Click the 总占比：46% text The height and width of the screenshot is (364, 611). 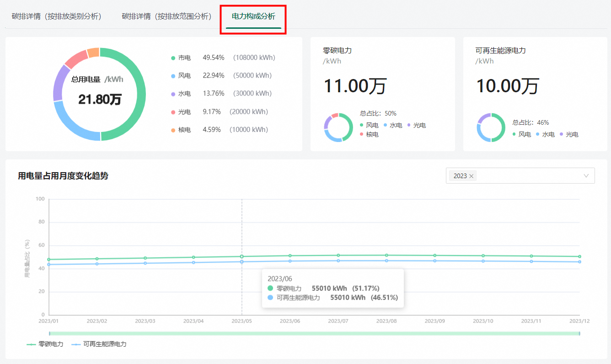click(531, 122)
